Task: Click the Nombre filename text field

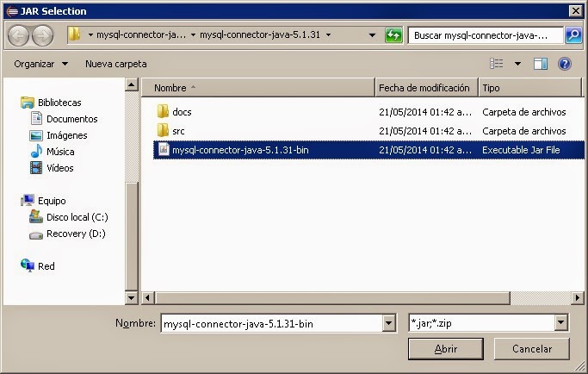Action: click(272, 323)
